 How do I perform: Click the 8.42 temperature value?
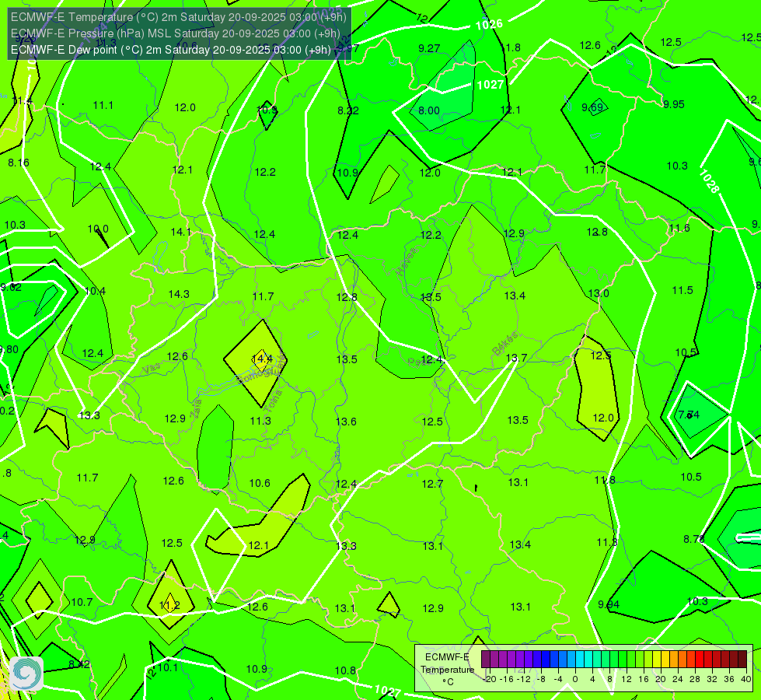(x=79, y=664)
